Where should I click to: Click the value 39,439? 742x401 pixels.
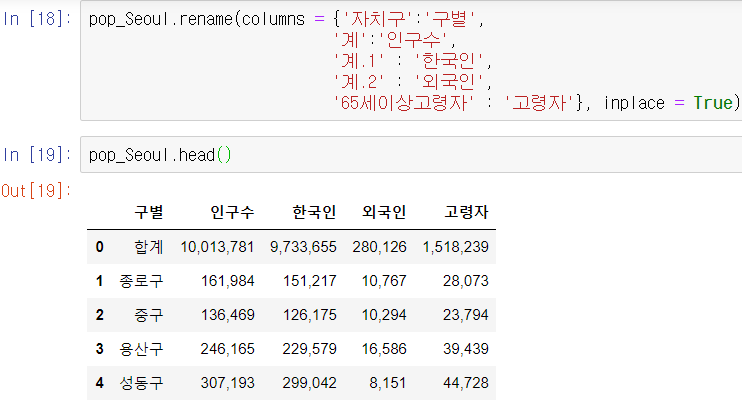466,349
